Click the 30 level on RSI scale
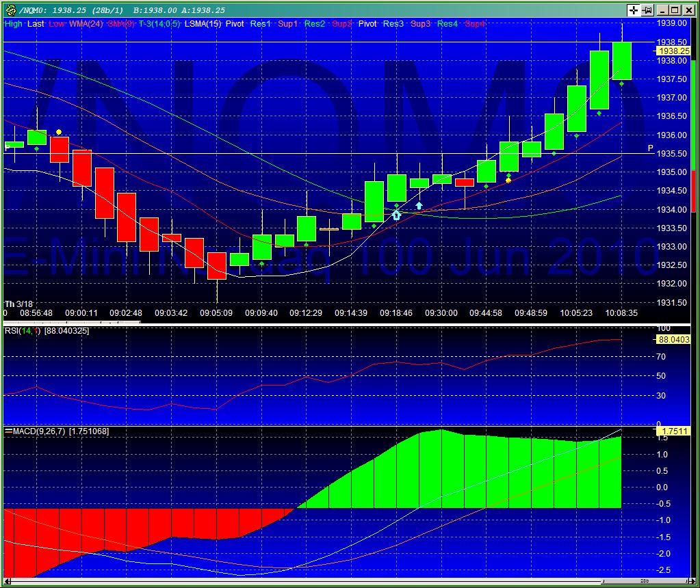Image resolution: width=700 pixels, height=588 pixels. tap(661, 395)
